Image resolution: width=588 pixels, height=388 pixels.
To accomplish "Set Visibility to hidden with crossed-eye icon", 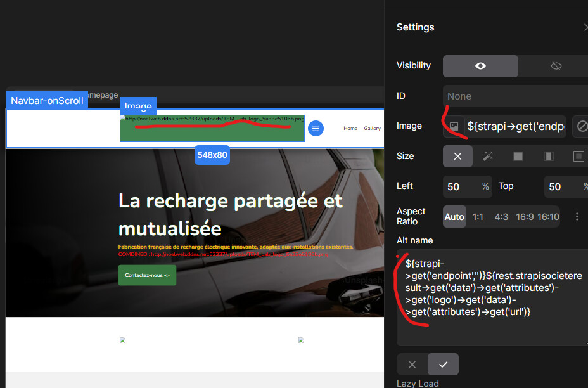I will point(556,66).
